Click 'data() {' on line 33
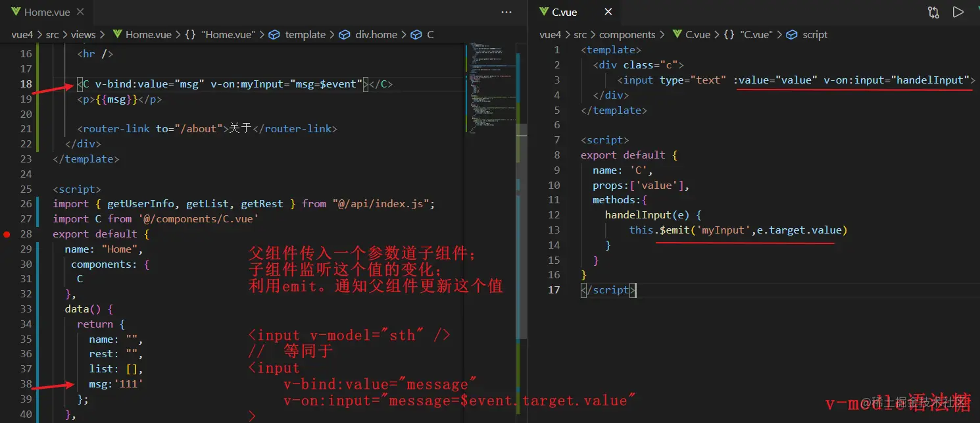 point(89,309)
